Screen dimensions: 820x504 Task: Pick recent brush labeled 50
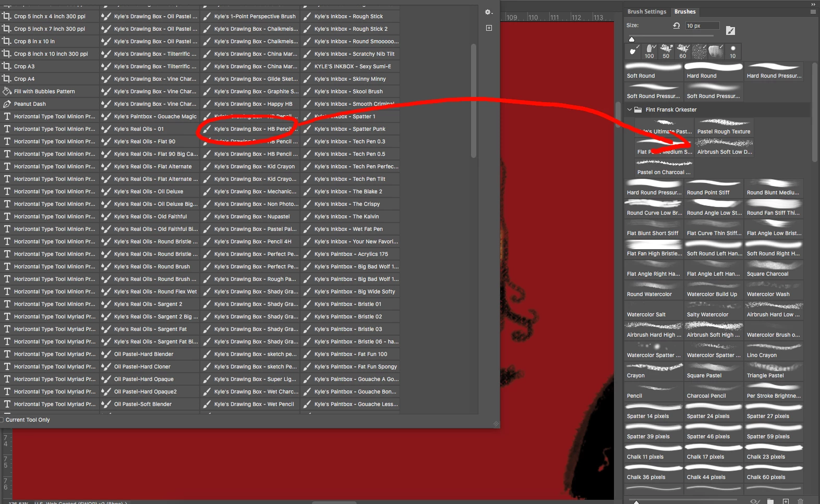pyautogui.click(x=666, y=51)
